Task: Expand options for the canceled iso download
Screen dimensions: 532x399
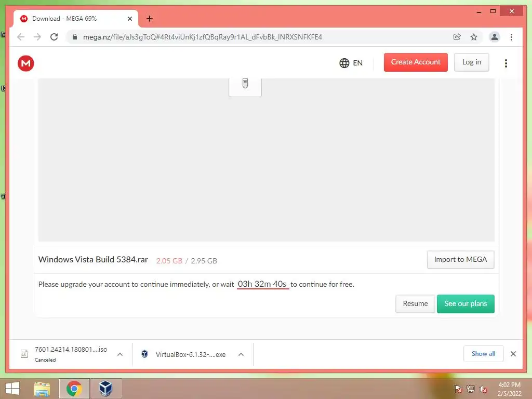Action: 120,354
